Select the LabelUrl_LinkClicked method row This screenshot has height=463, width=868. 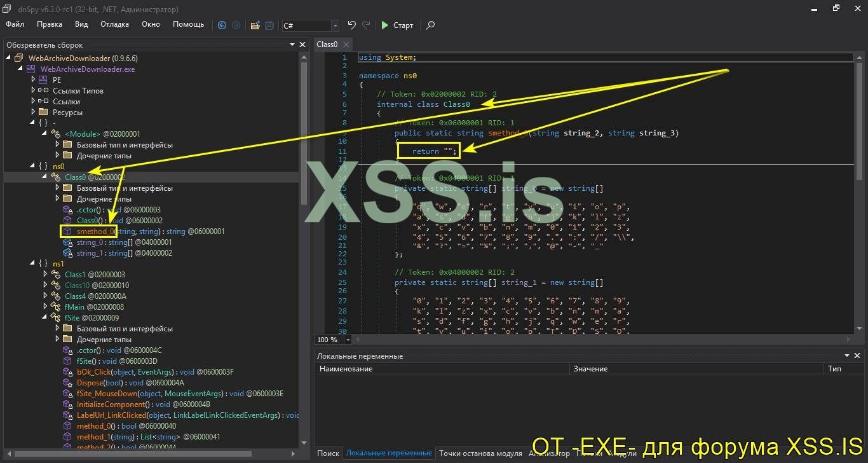(x=181, y=415)
